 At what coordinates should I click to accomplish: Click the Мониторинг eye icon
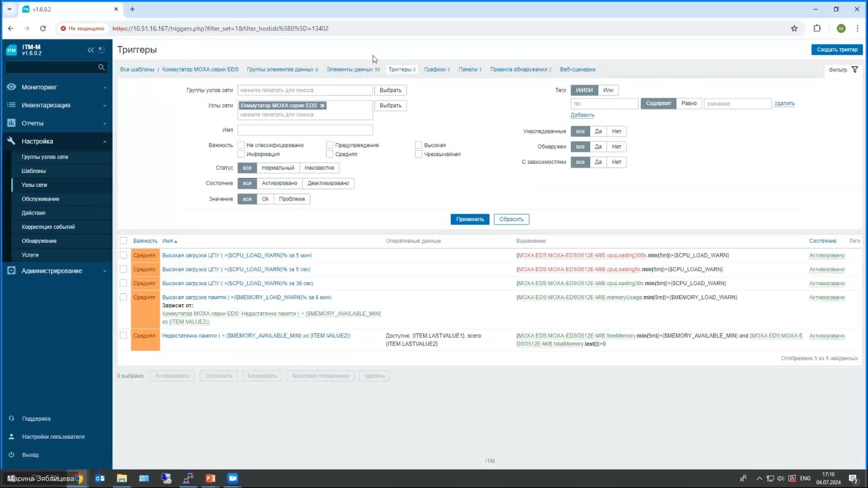pyautogui.click(x=11, y=87)
